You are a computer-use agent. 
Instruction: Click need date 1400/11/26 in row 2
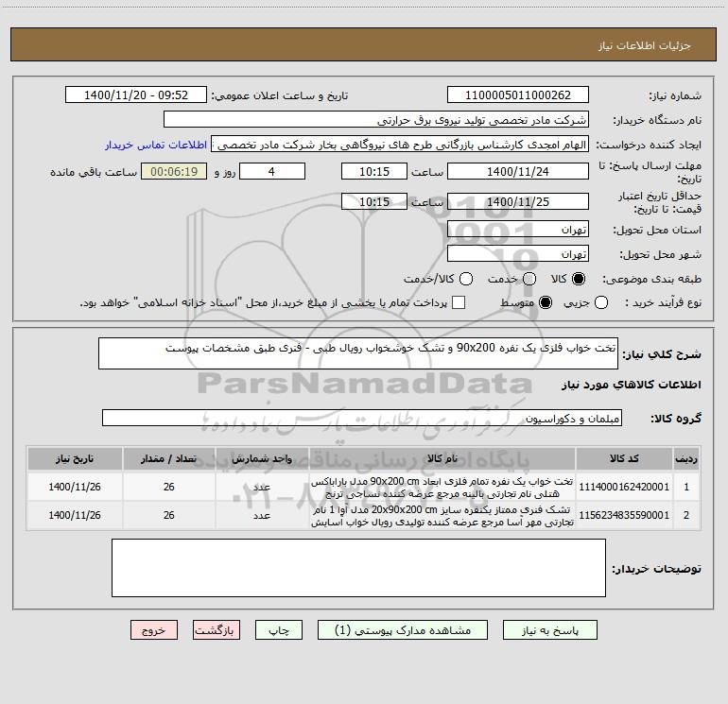tap(75, 515)
